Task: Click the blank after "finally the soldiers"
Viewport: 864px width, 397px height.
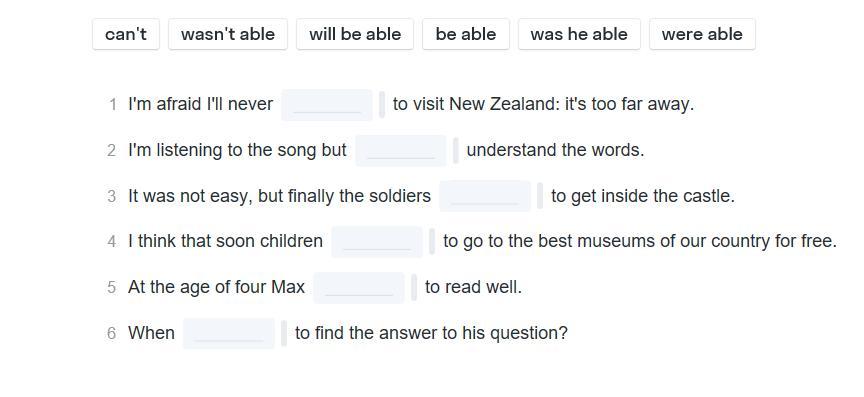Action: [485, 196]
